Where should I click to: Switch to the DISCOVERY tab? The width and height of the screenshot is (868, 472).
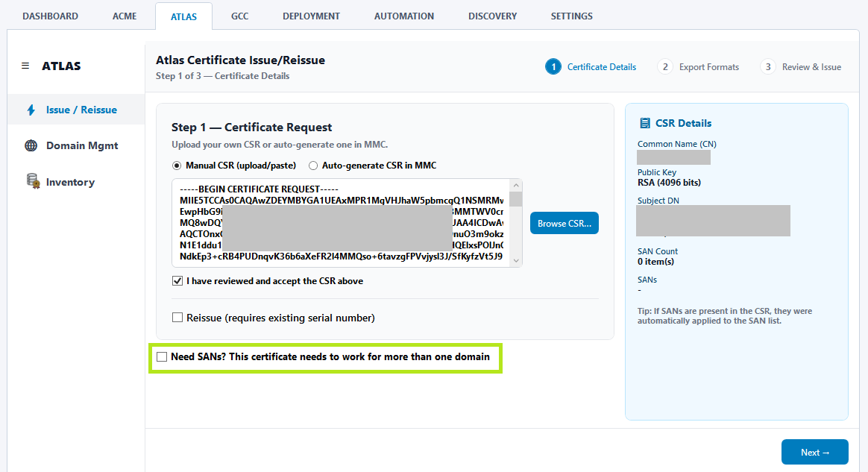coord(493,16)
